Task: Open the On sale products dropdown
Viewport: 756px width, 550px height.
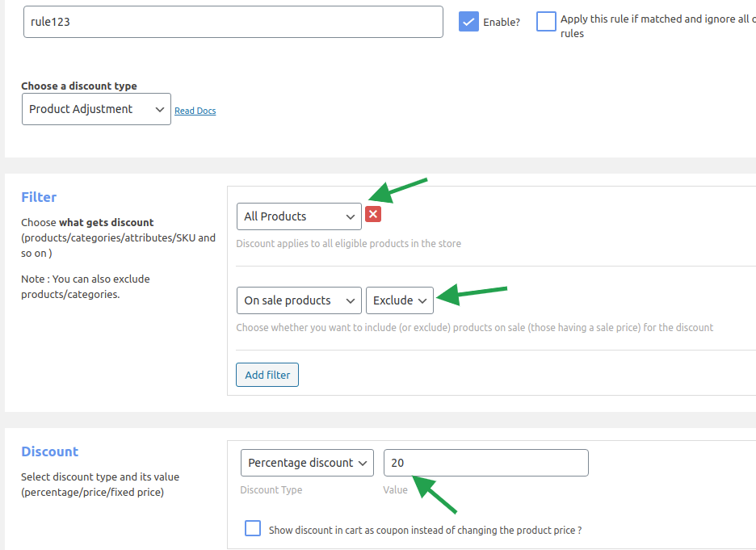Action: coord(299,300)
